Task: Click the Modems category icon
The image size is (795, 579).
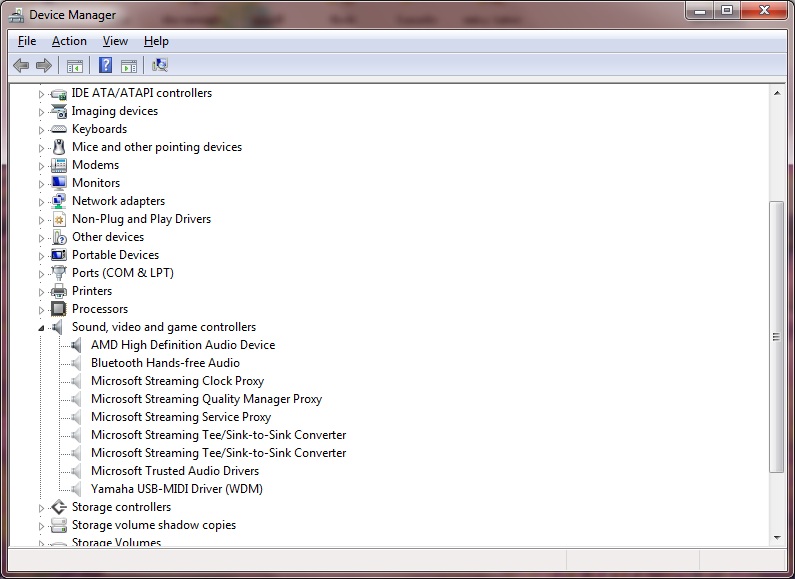Action: point(59,165)
